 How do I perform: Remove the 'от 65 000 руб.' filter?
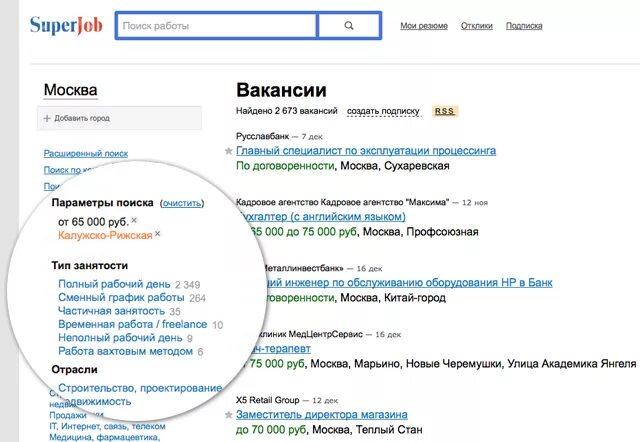click(134, 220)
